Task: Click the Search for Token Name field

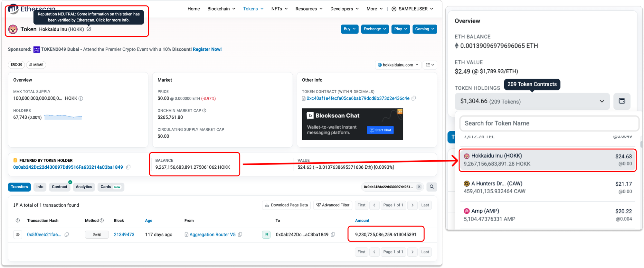Action: (549, 123)
